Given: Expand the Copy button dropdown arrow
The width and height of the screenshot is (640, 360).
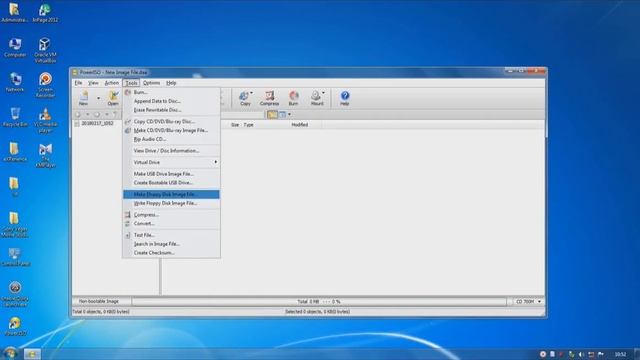Looking at the screenshot, I should 251,93.
